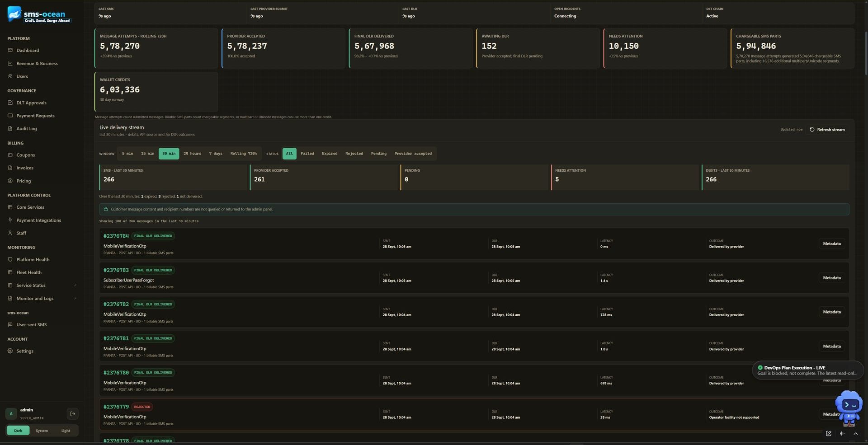
Task: Click the Revenue & Business chart icon
Action: pyautogui.click(x=10, y=63)
